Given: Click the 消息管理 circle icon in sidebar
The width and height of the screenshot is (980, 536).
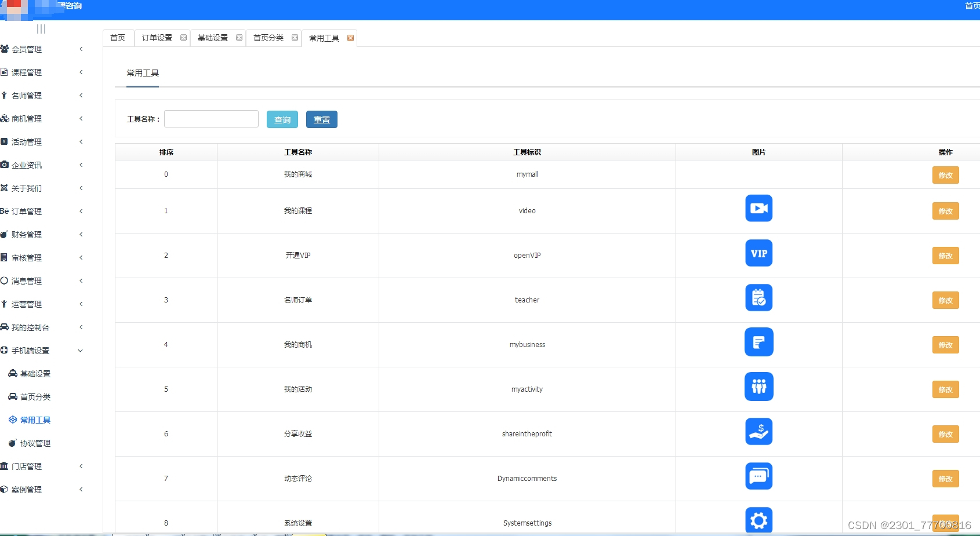Looking at the screenshot, I should click(x=4, y=281).
